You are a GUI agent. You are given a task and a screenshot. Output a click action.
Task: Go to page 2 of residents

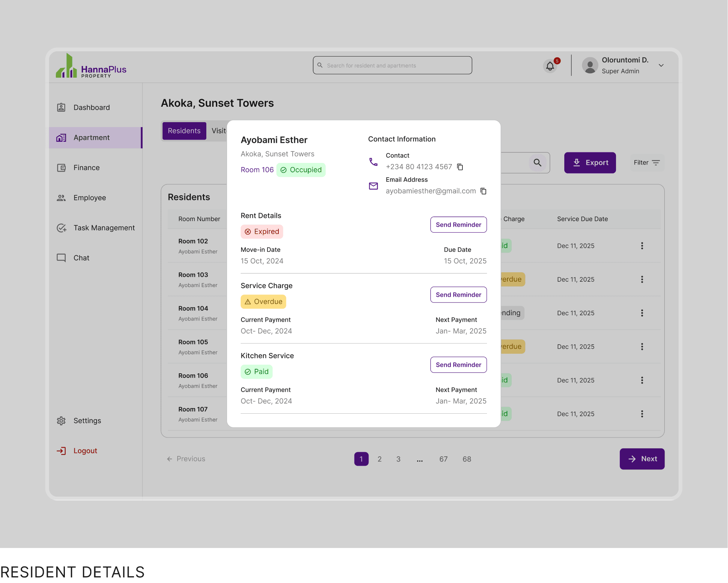click(x=379, y=459)
